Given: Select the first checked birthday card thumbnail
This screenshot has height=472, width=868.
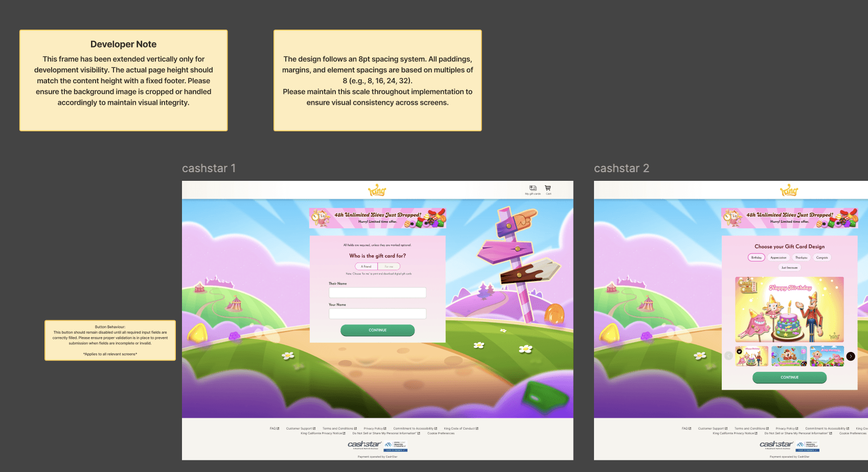Looking at the screenshot, I should (751, 356).
